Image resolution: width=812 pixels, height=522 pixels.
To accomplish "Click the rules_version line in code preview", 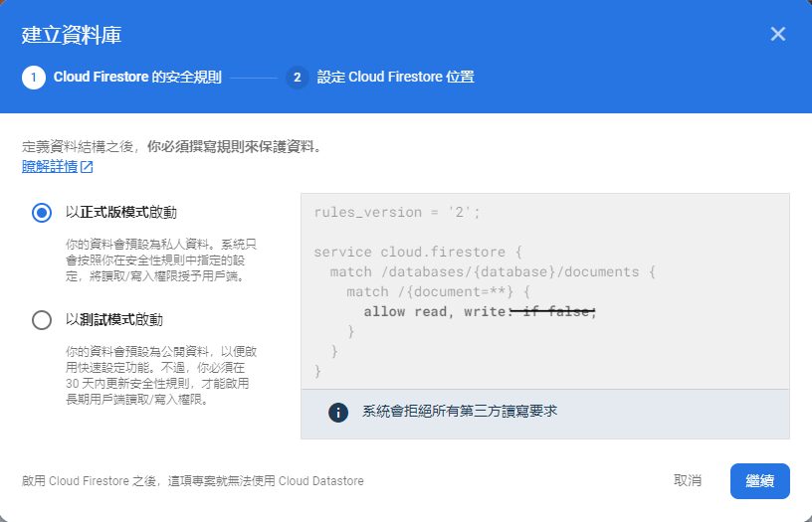I will 397,212.
